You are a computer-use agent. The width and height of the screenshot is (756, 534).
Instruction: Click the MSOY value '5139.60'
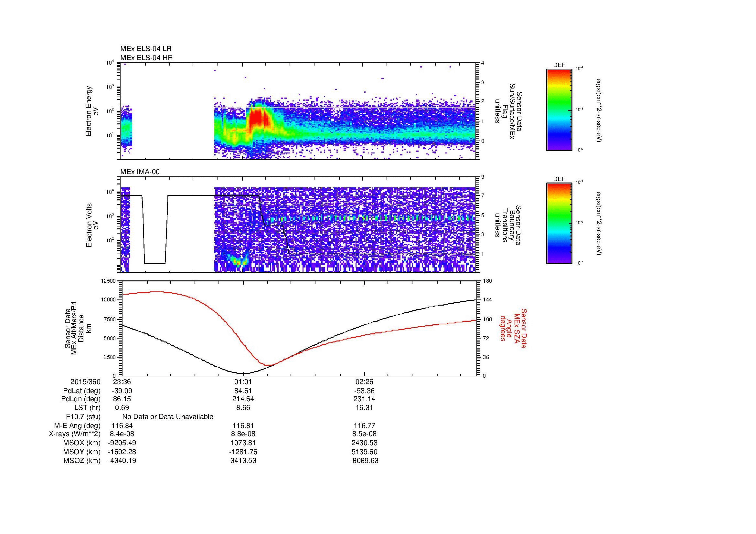click(364, 452)
